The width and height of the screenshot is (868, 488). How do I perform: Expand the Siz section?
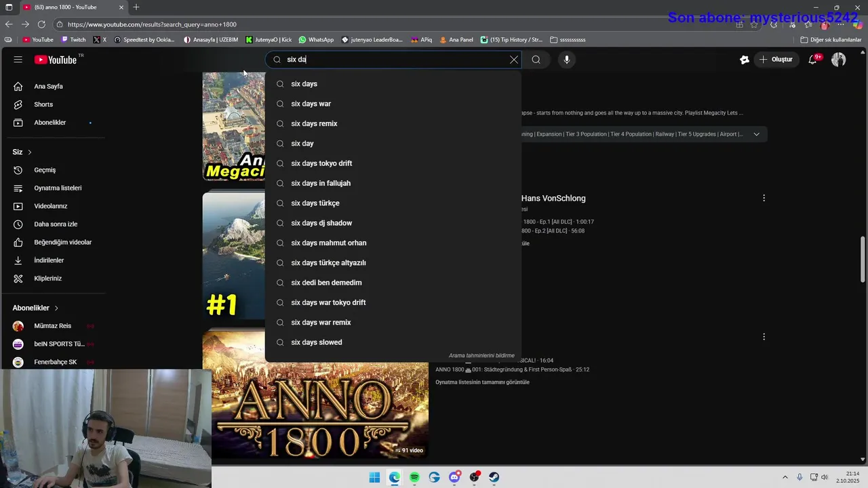pos(22,152)
